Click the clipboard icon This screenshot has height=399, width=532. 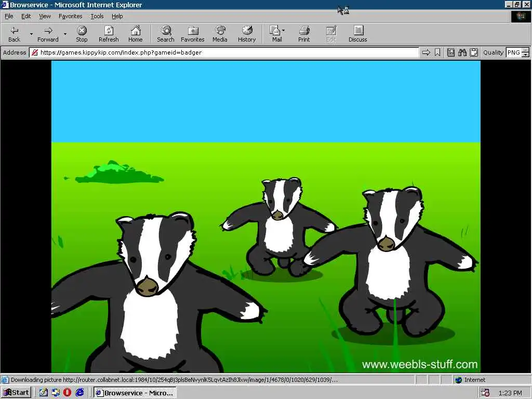474,52
